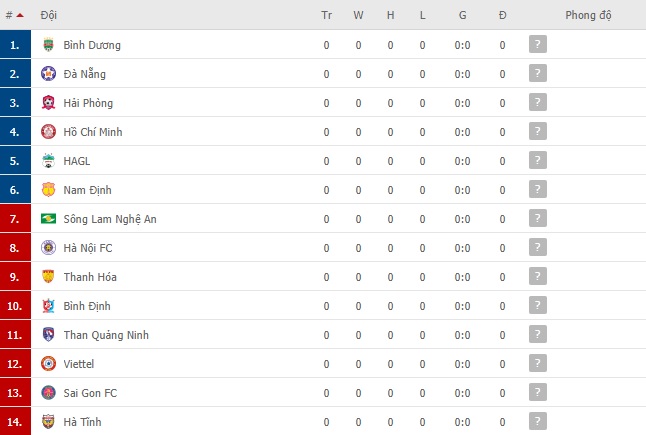Image resolution: width=646 pixels, height=435 pixels.
Task: Open the Than Quảng Ninh team link
Action: [106, 335]
